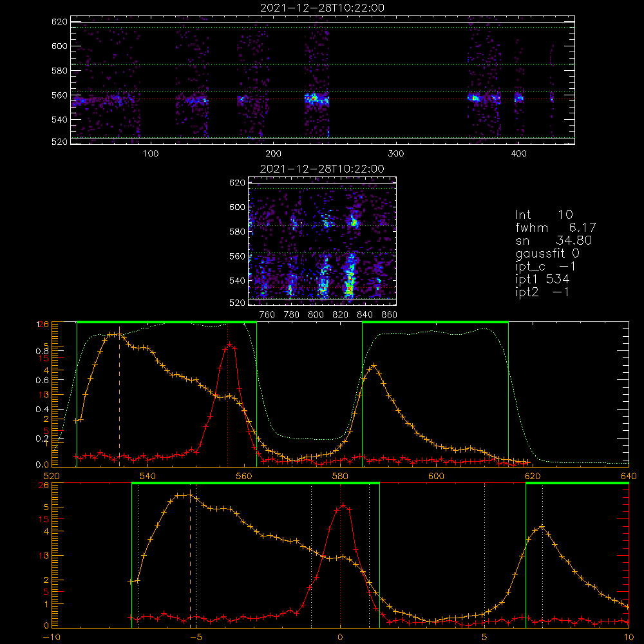Click the 'gaussfit 0' label
Image resolution: width=644 pixels, height=644 pixels.
tap(547, 253)
